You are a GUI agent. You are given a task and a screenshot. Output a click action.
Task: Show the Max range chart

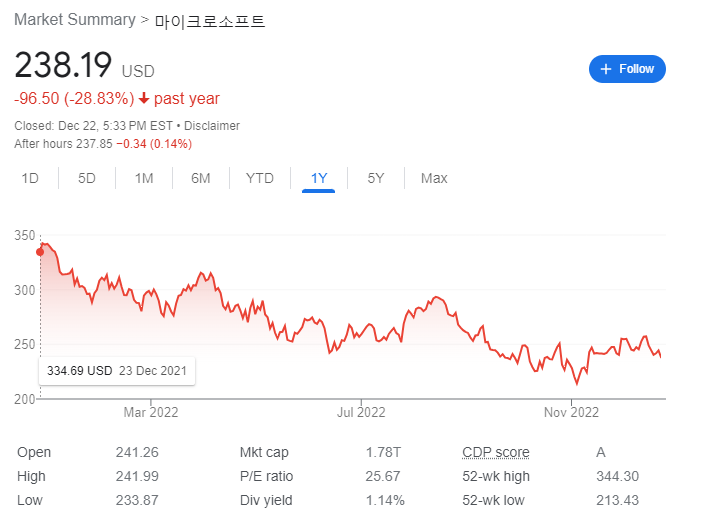(434, 178)
